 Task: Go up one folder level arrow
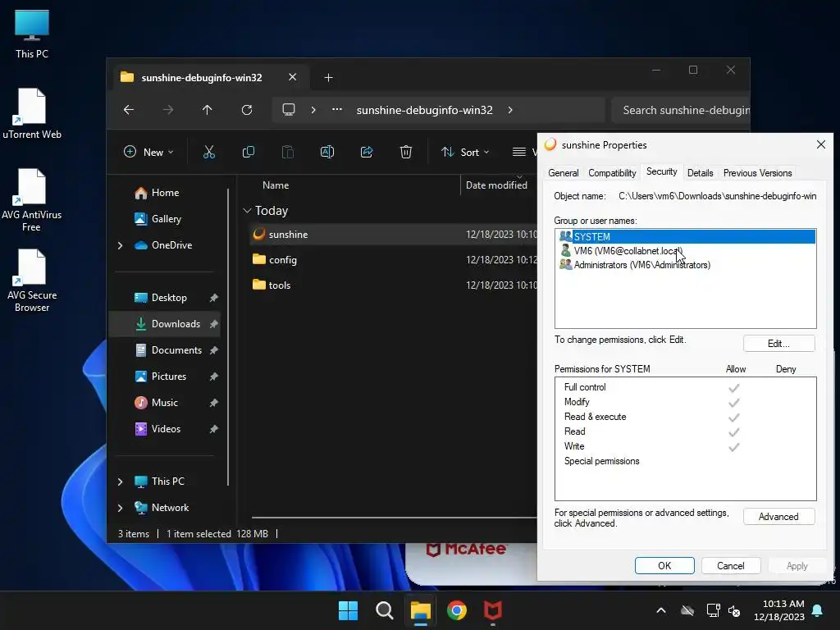click(x=208, y=110)
